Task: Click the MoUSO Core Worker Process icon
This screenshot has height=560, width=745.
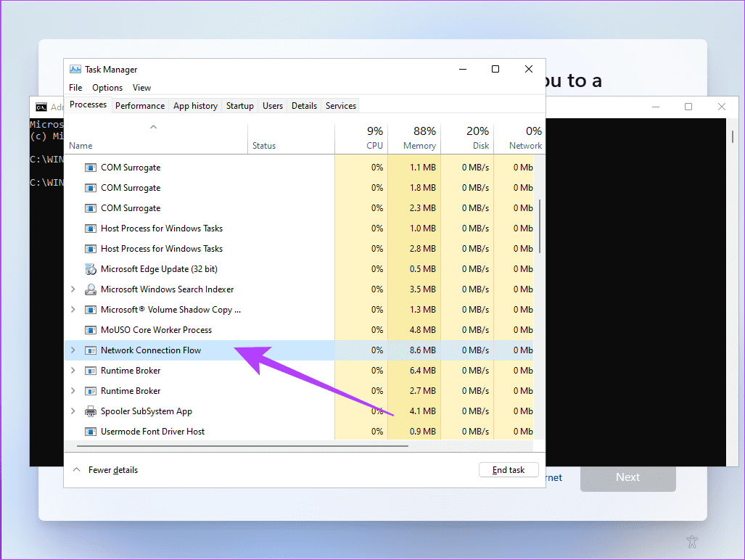Action: [91, 330]
